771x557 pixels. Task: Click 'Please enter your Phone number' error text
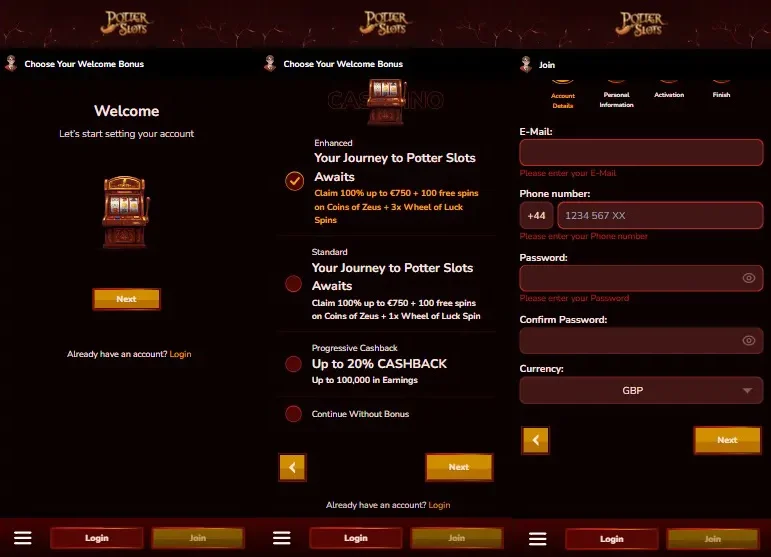584,236
